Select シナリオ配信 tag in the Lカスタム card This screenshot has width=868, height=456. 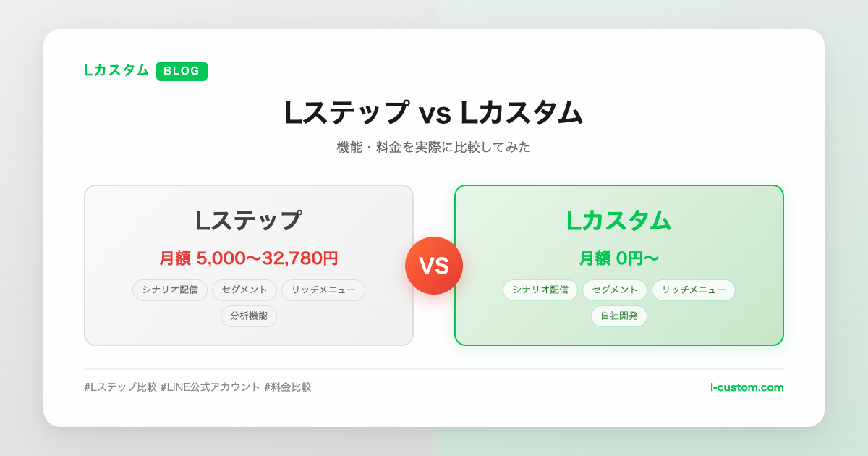click(x=540, y=290)
